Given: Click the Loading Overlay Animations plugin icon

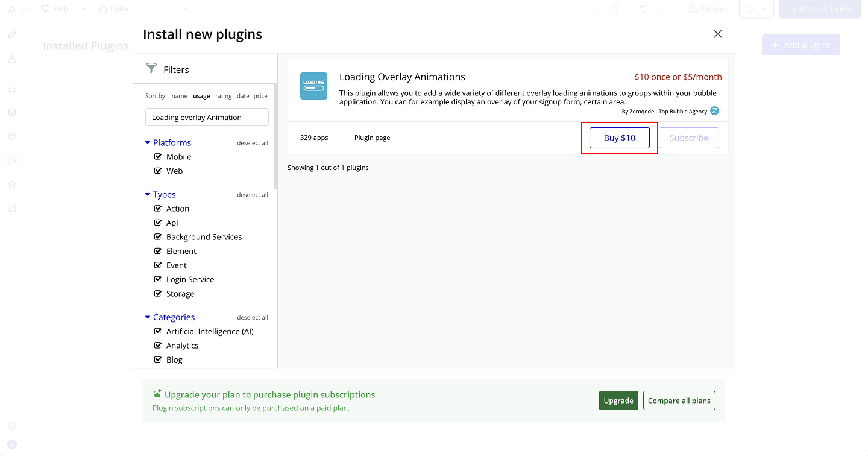Looking at the screenshot, I should pyautogui.click(x=313, y=86).
